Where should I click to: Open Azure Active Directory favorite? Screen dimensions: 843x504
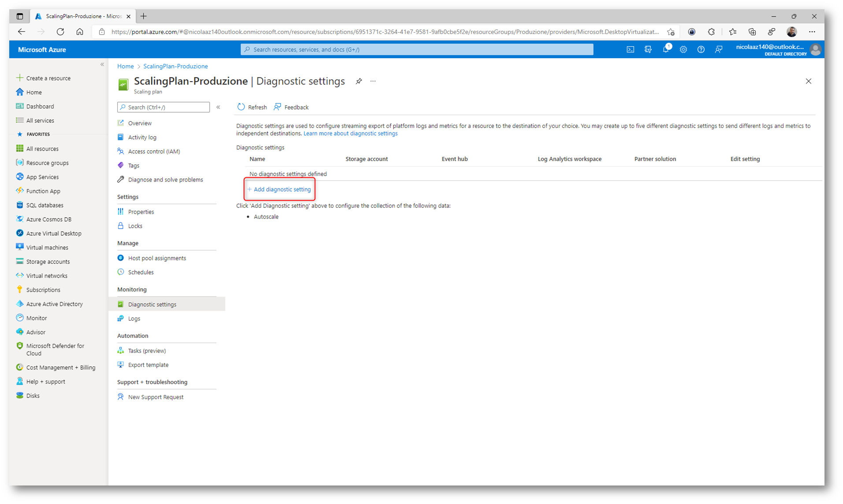(54, 304)
